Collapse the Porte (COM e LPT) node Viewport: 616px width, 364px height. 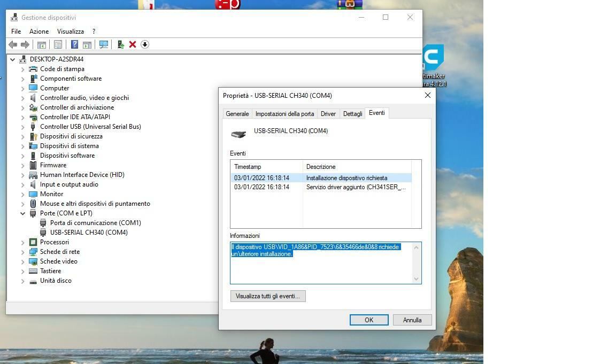(23, 213)
